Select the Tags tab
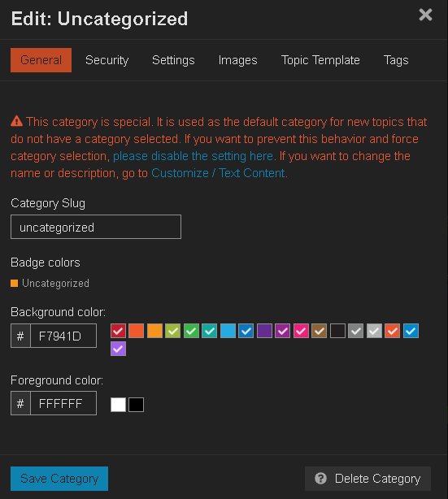This screenshot has width=448, height=499. (396, 60)
